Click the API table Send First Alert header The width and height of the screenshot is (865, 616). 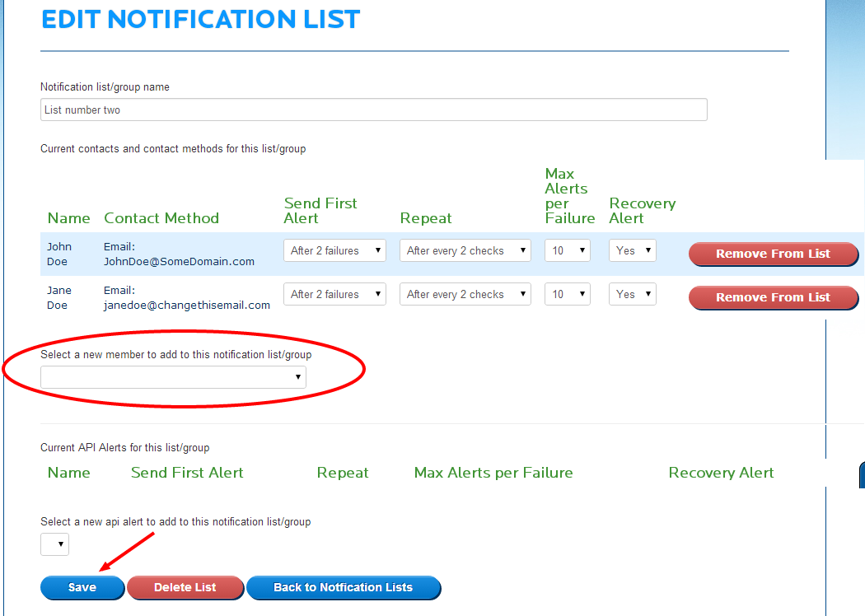click(x=187, y=473)
